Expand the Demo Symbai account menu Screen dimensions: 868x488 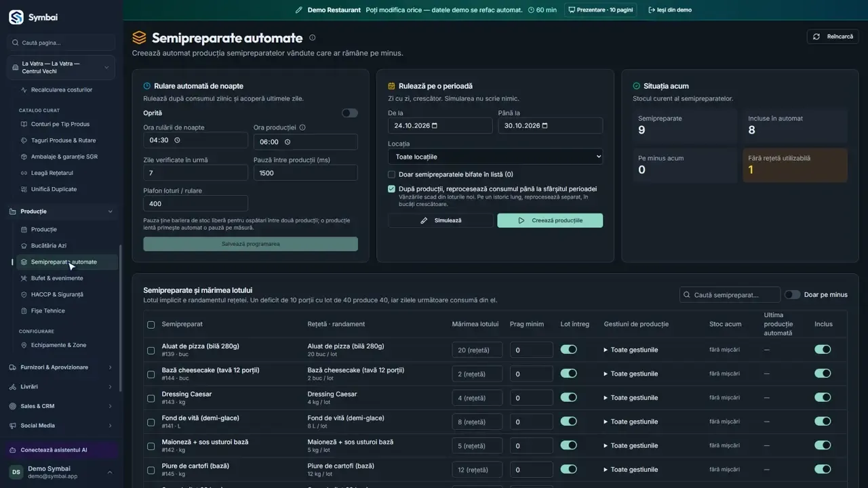pos(61,472)
